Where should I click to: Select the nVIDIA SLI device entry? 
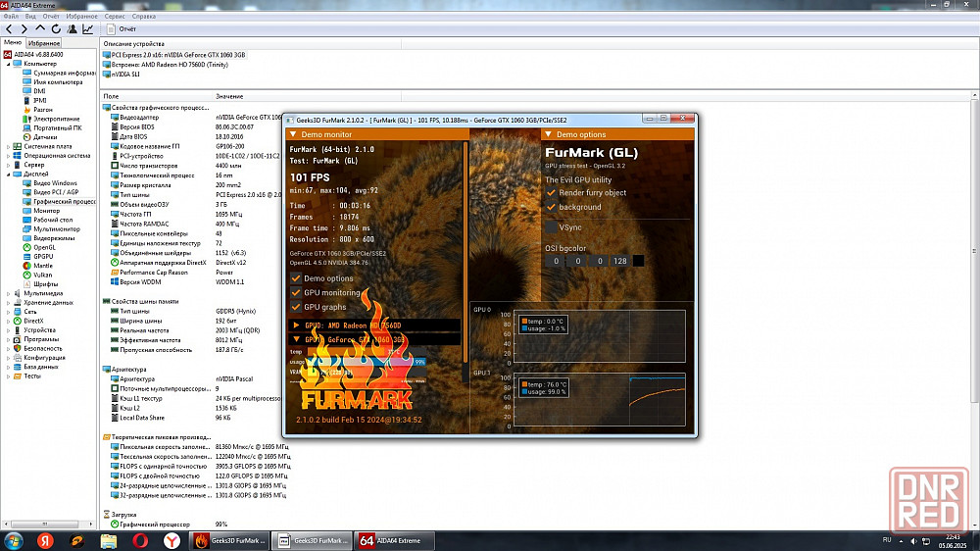(x=122, y=74)
